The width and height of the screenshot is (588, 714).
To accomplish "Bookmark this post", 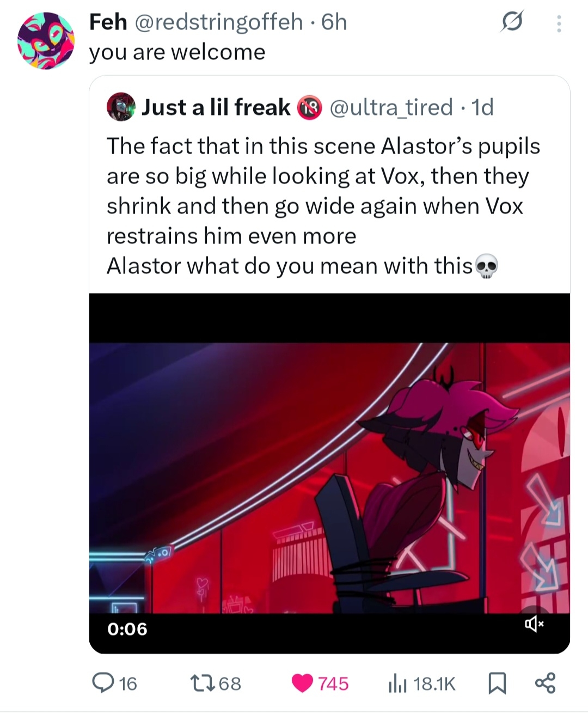I will click(x=495, y=683).
